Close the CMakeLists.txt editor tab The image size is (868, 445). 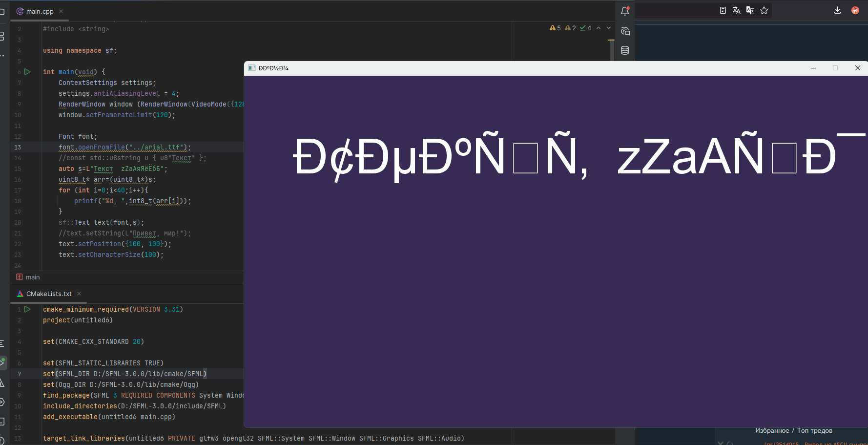79,294
